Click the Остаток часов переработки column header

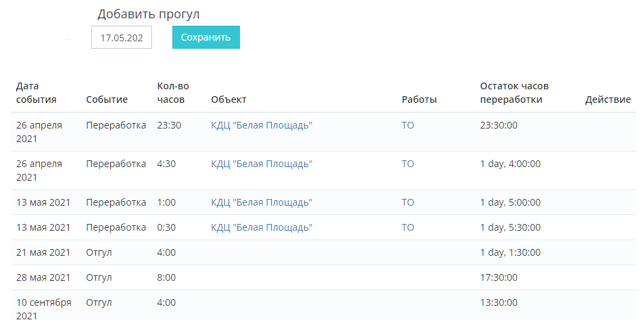click(514, 93)
